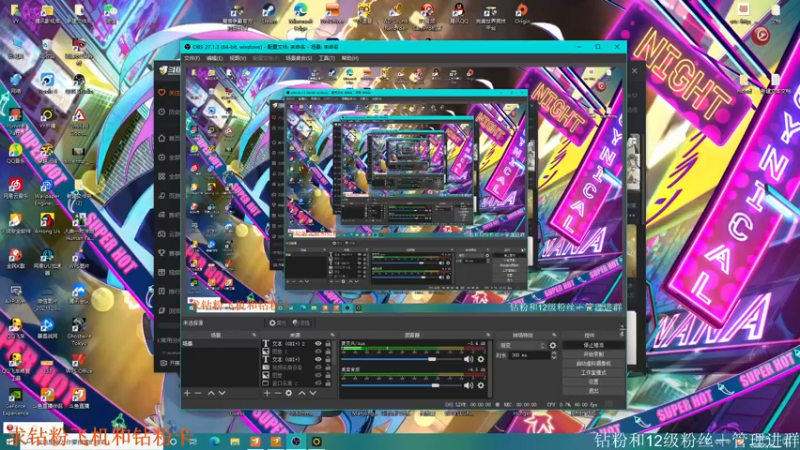This screenshot has width=800, height=450.
Task: Click the 工作室模式 studio mode button
Action: (x=593, y=373)
